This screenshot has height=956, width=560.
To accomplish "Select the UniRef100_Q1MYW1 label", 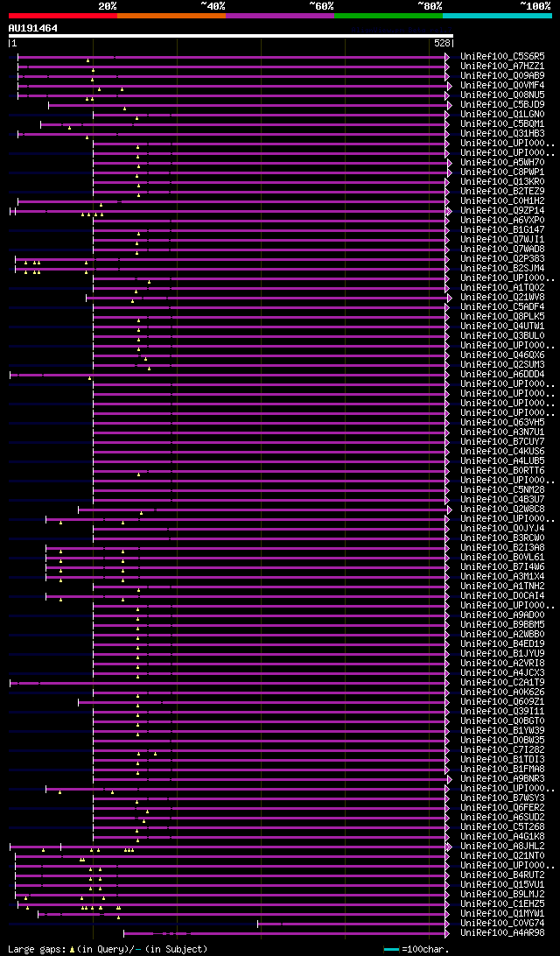I will click(x=503, y=913).
